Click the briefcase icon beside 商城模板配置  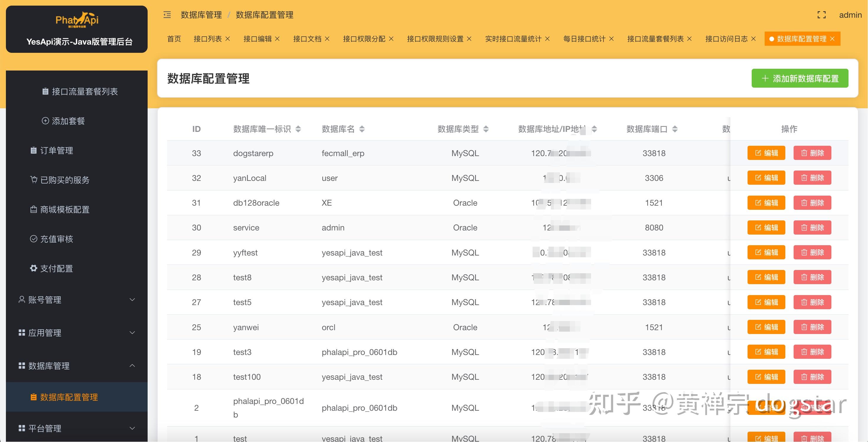pos(33,209)
